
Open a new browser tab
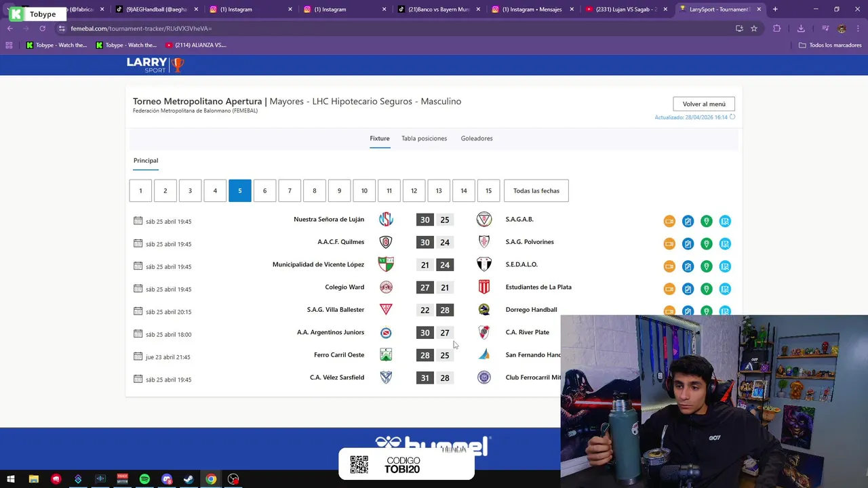(775, 9)
